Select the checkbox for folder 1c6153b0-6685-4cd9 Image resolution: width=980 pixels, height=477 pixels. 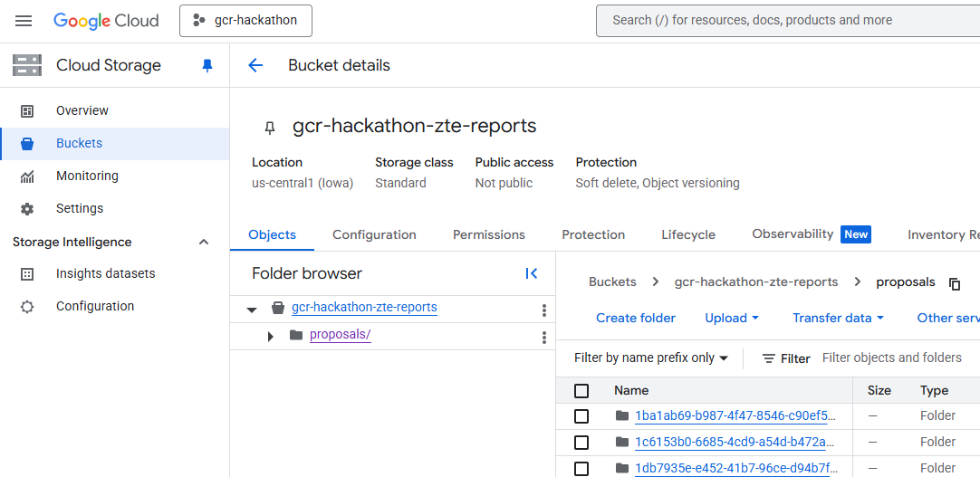tap(581, 443)
